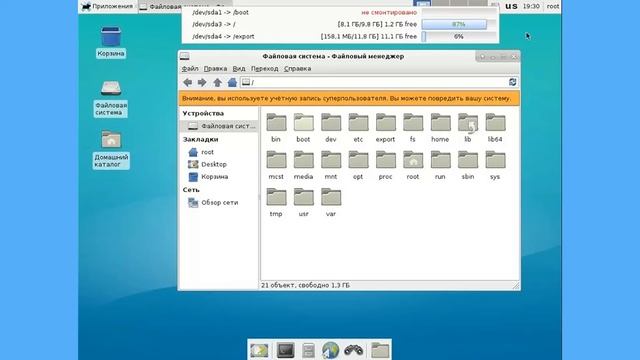
Task: Select the mnt folder
Action: point(331,165)
